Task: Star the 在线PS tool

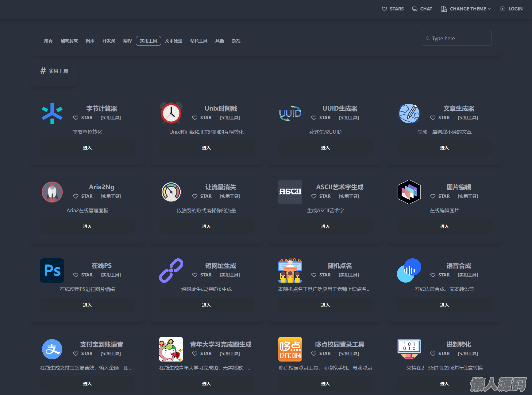Action: pyautogui.click(x=83, y=275)
